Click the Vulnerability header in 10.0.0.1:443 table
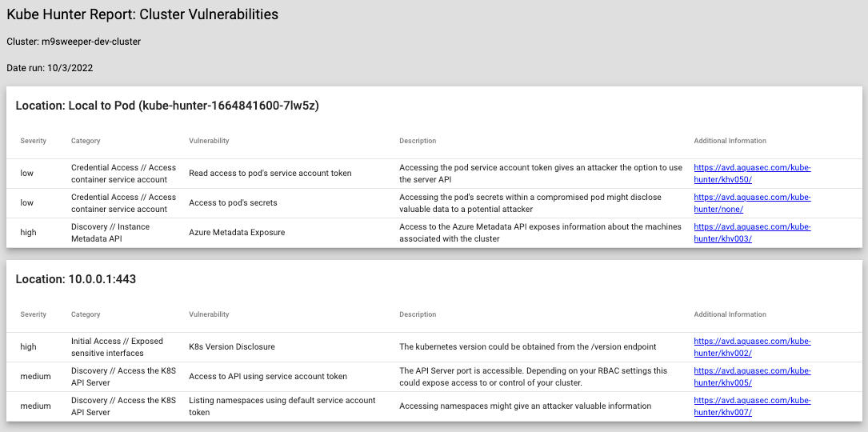This screenshot has height=432, width=868. click(209, 314)
